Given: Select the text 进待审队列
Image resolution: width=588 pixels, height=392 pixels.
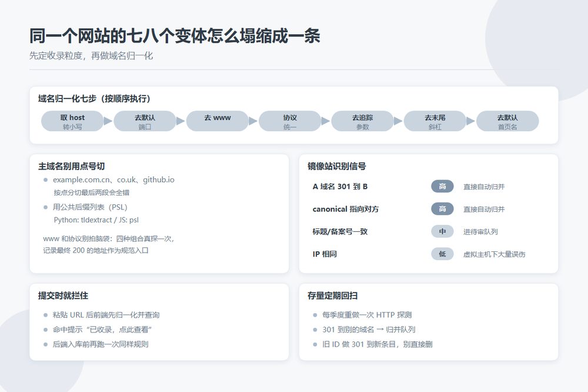Looking at the screenshot, I should point(480,232).
